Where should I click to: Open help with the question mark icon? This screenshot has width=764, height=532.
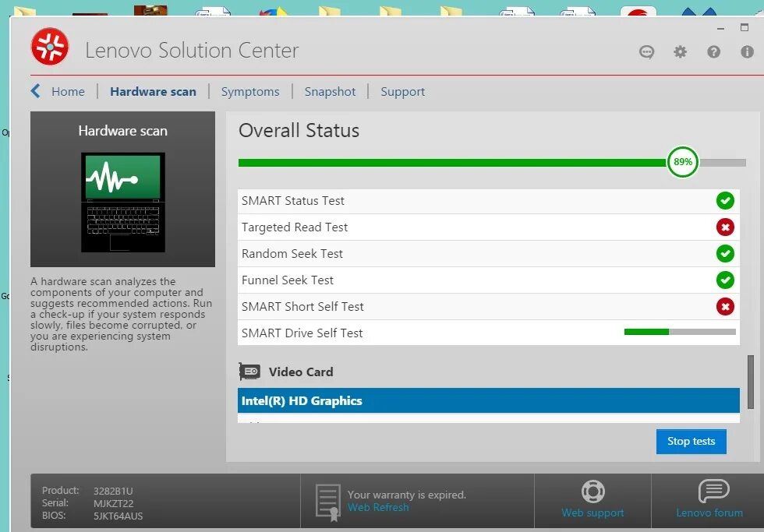coord(714,51)
